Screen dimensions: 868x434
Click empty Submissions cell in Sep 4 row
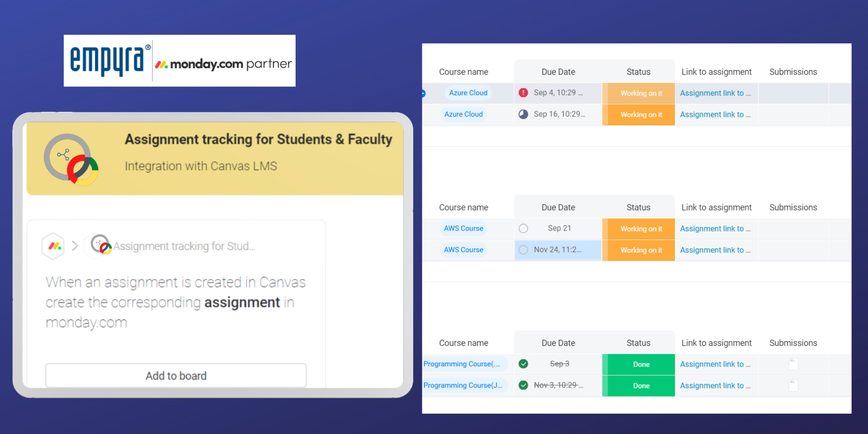click(793, 93)
